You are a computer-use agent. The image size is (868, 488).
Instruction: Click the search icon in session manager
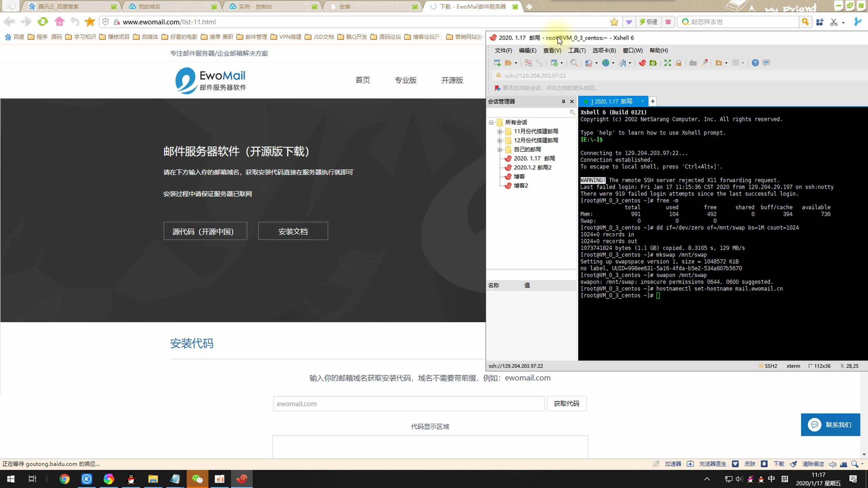(572, 113)
